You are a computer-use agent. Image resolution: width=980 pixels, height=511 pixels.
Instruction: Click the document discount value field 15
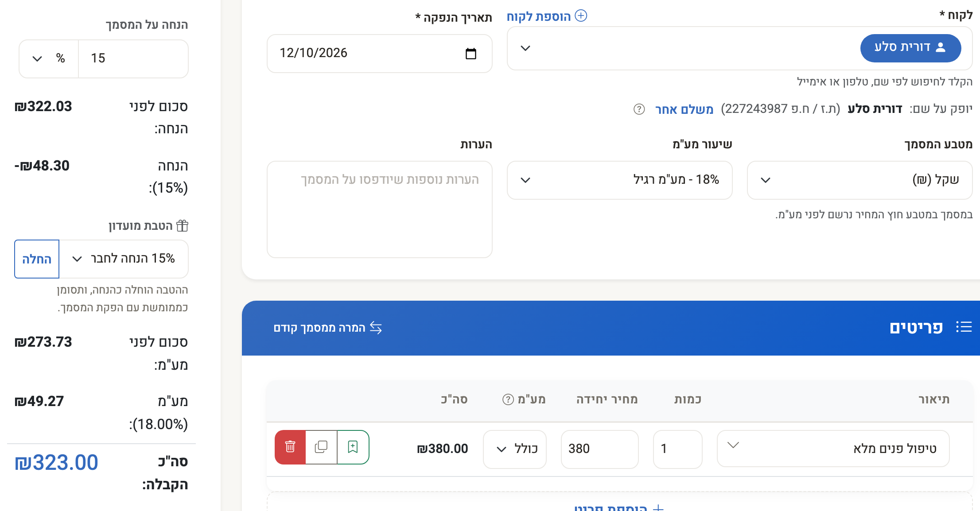133,58
